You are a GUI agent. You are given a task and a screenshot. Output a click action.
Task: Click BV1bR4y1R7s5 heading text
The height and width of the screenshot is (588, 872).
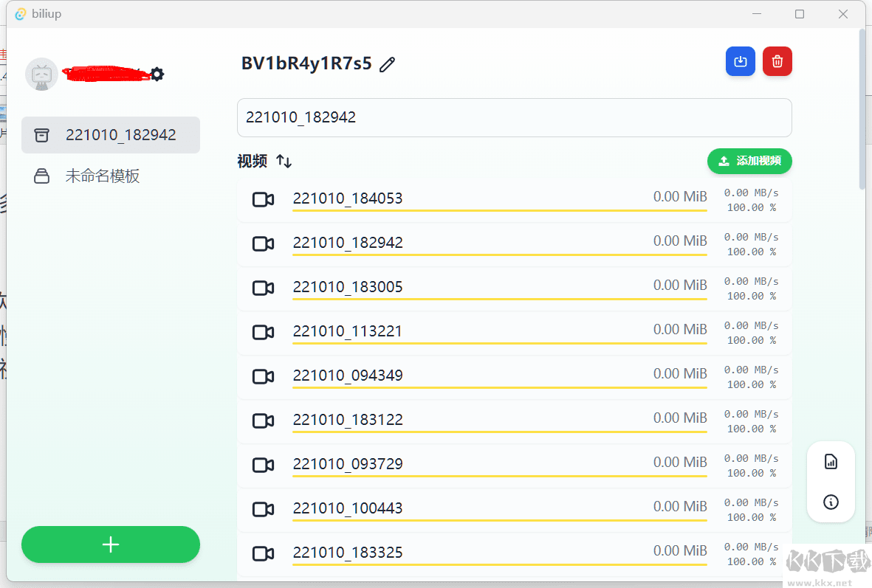(x=306, y=63)
